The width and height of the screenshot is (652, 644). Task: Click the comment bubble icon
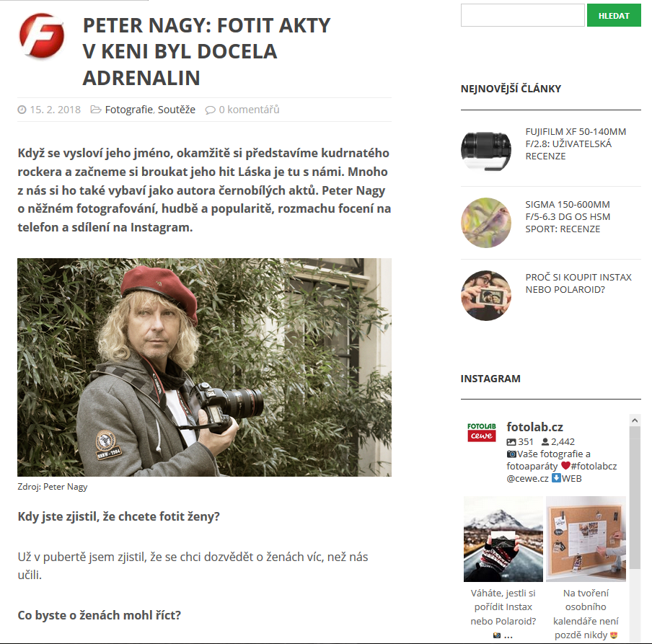point(210,110)
